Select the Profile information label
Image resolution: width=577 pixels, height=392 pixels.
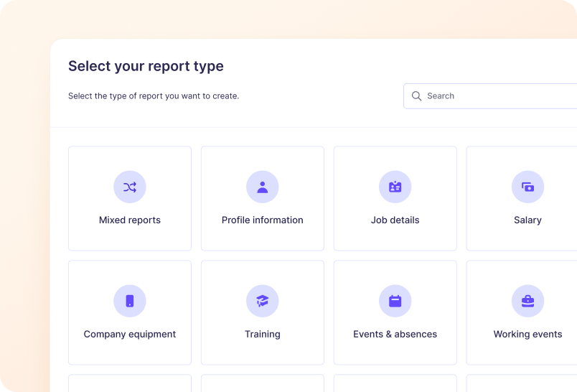point(263,220)
